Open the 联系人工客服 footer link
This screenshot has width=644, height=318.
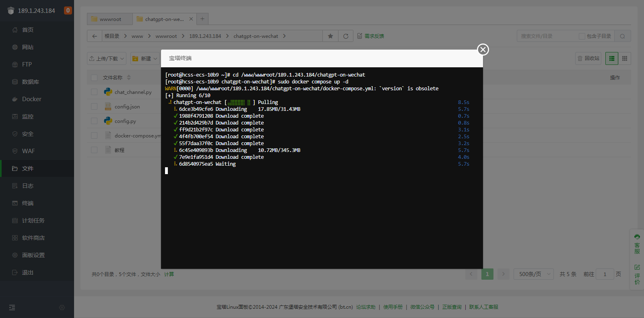484,307
